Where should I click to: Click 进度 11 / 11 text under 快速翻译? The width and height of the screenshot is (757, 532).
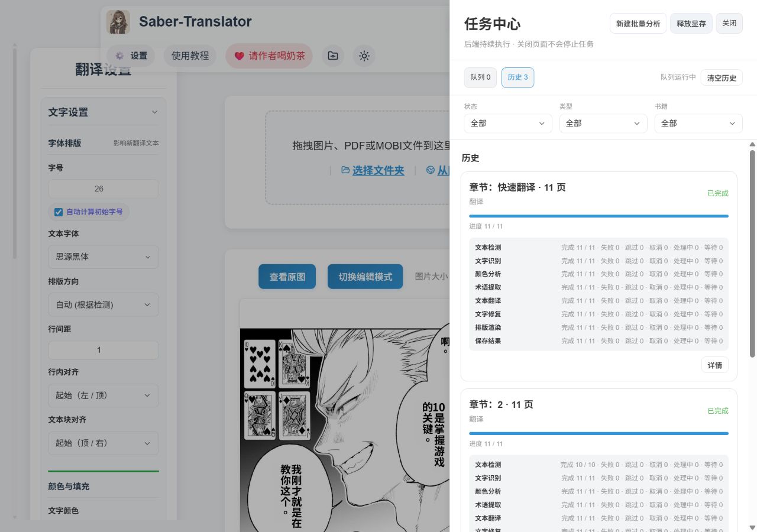(x=486, y=226)
